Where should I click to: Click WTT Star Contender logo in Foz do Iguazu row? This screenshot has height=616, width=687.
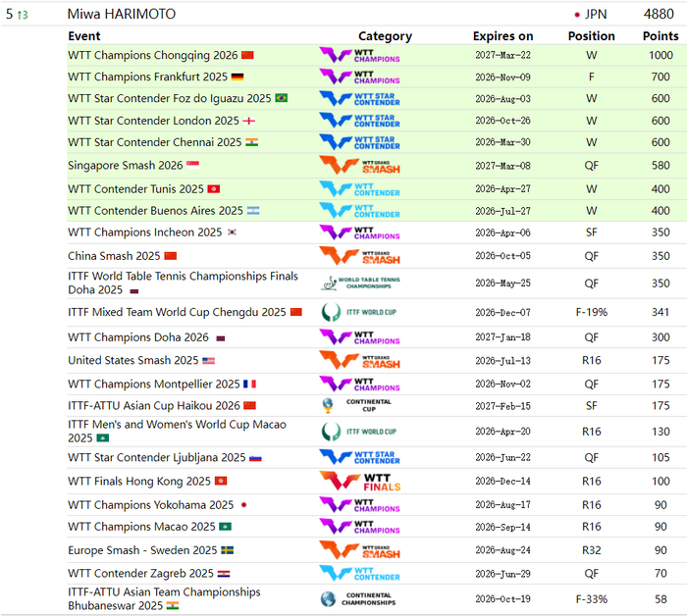(x=359, y=98)
